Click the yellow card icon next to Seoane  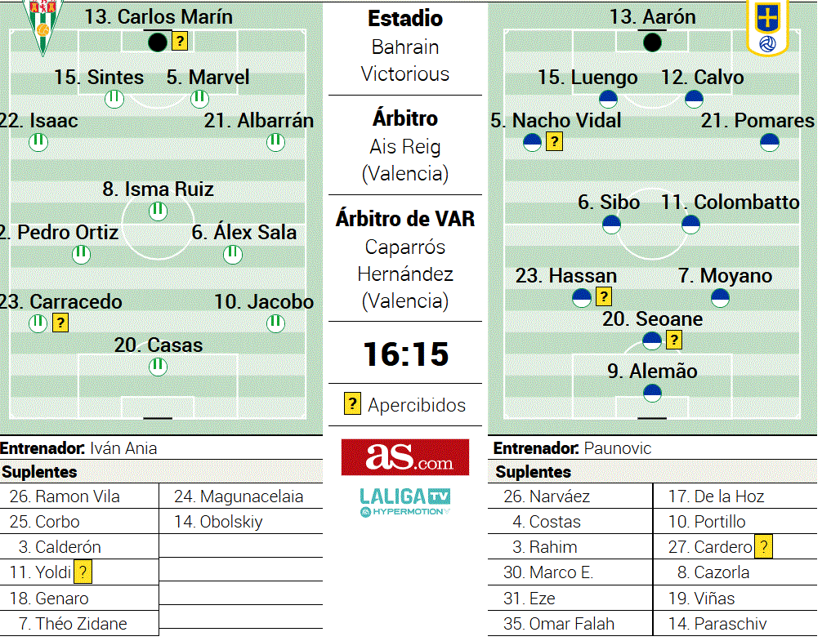pyautogui.click(x=674, y=340)
